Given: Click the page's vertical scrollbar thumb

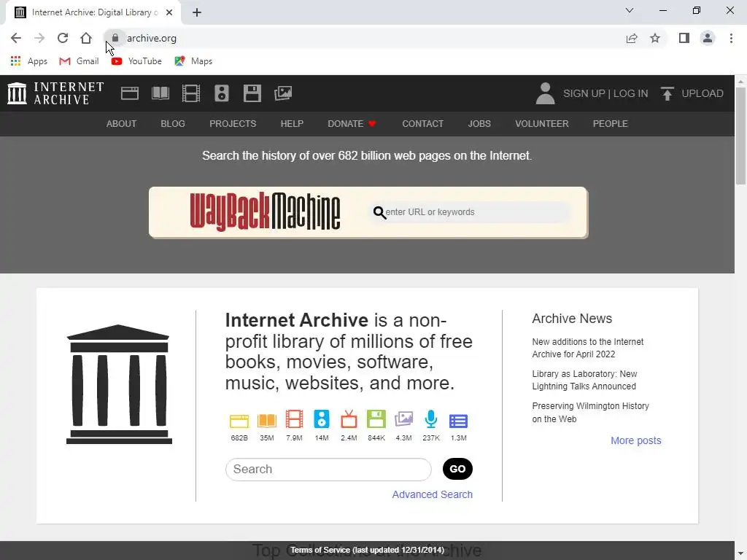Looking at the screenshot, I should pos(740,136).
